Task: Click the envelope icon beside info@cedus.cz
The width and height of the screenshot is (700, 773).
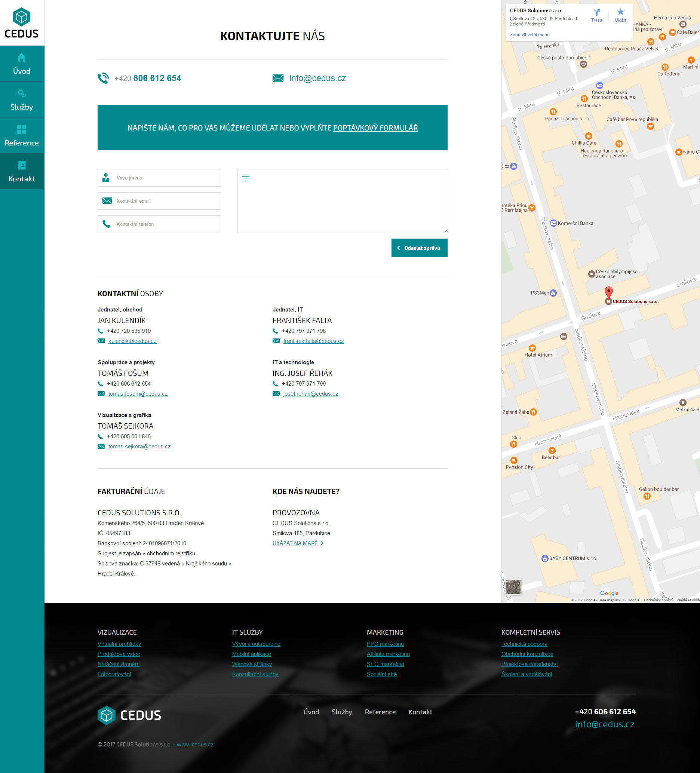Action: (278, 78)
